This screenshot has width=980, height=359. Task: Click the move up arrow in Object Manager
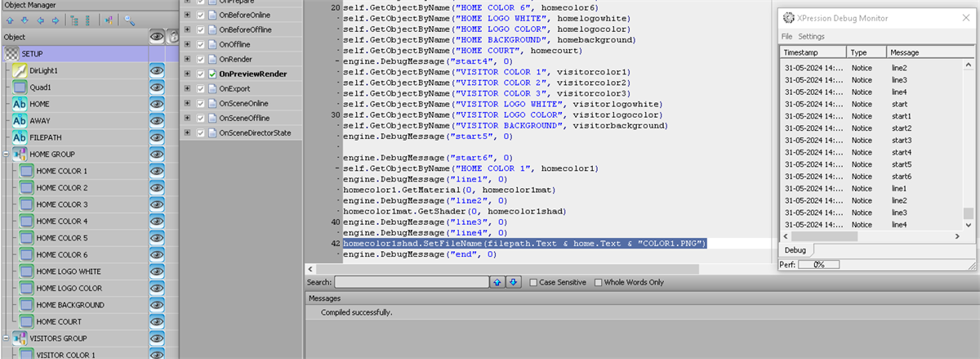pos(9,20)
